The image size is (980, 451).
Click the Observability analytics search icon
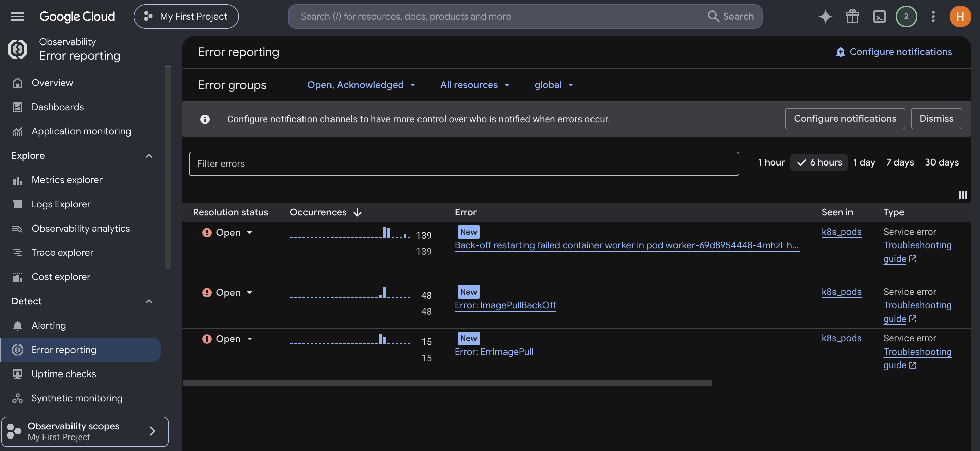18,229
